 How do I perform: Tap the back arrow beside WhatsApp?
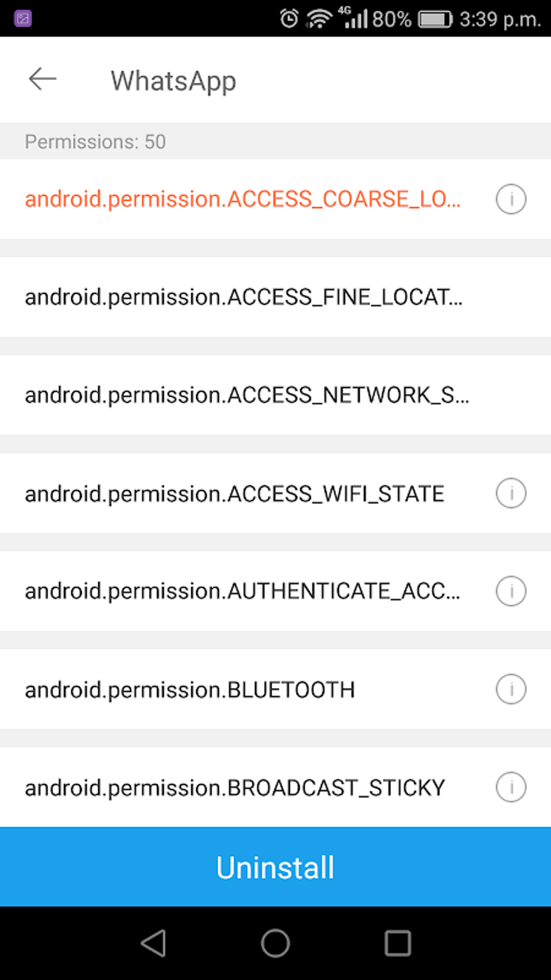click(x=43, y=79)
